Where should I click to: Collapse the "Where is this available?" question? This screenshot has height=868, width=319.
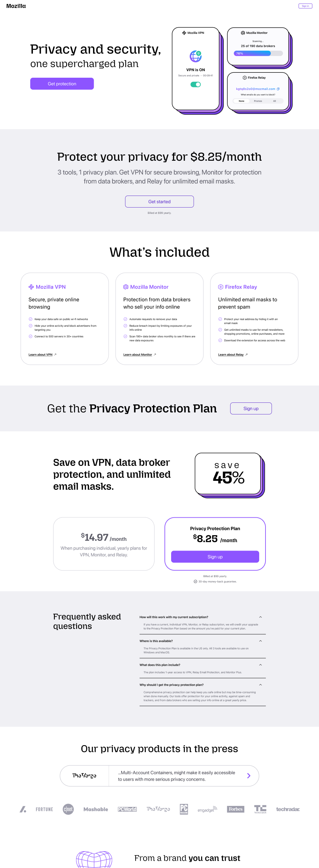pos(260,641)
